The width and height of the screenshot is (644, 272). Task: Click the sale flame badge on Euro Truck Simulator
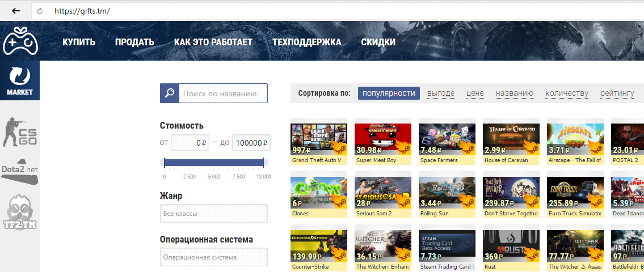tap(595, 200)
